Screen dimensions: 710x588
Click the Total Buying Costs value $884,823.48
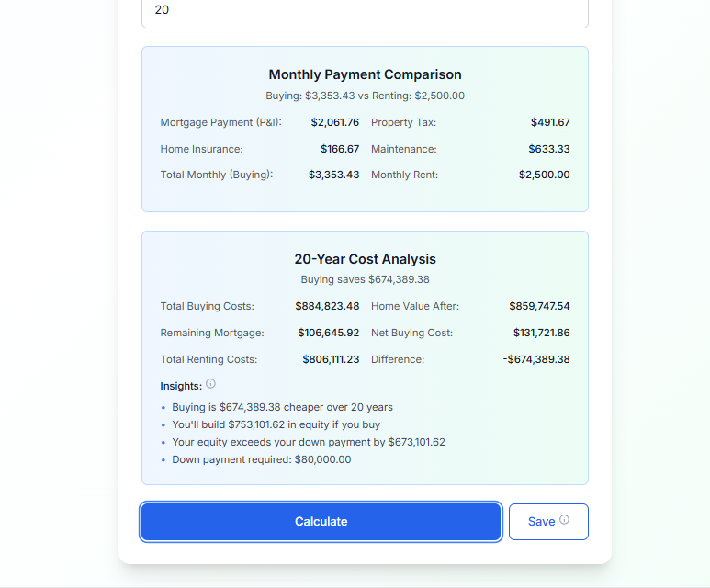click(327, 306)
